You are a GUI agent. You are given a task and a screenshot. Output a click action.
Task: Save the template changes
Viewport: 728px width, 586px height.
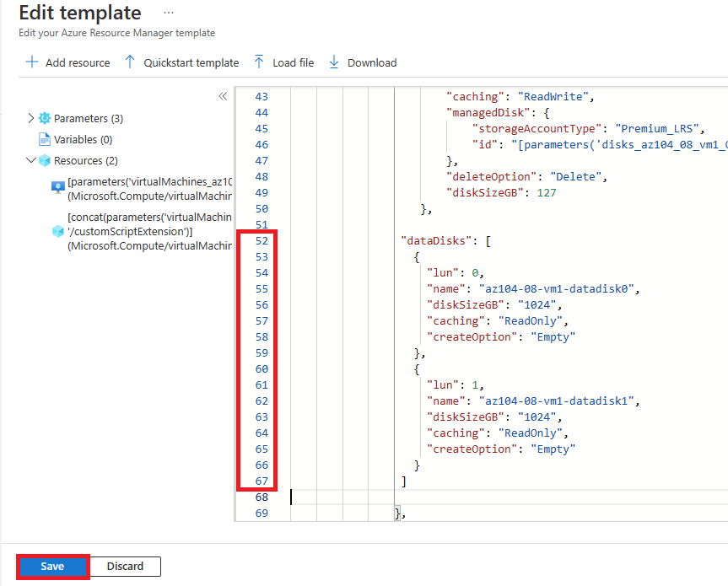pos(52,567)
